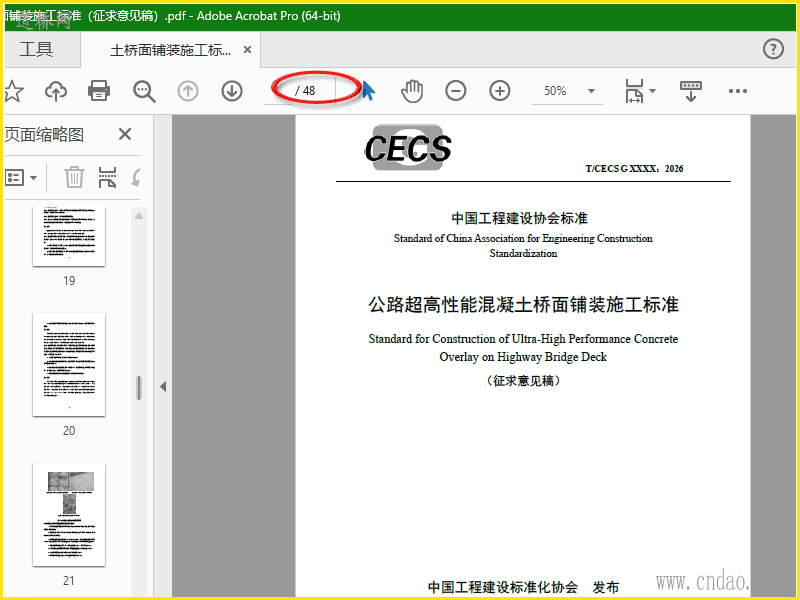Click the '页面缩略图' panel title

tap(44, 135)
